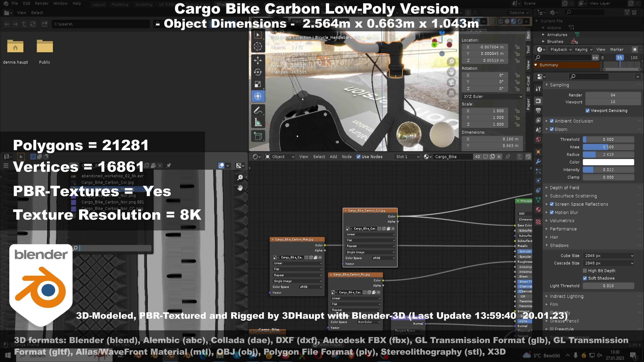Toggle Ambient Occlusion checkbox
Viewport: 644px width, 362px height.
552,121
